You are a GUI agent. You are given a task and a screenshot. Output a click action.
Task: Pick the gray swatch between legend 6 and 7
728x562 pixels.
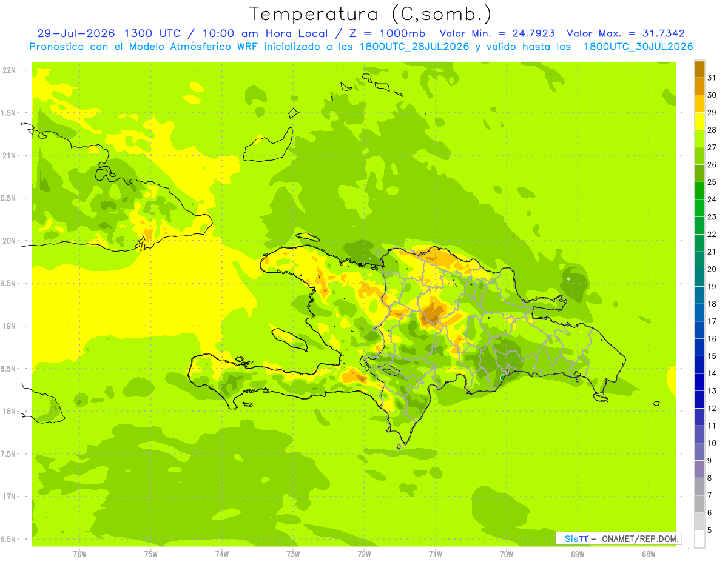coord(699,504)
